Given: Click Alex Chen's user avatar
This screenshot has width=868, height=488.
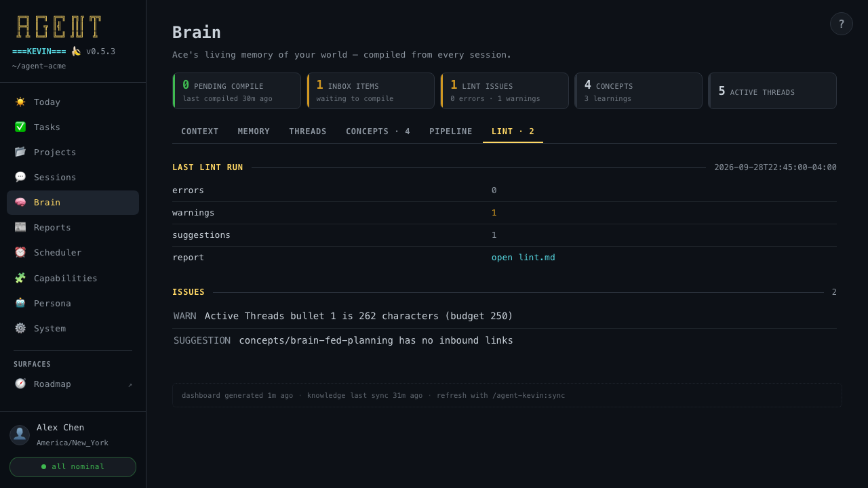Looking at the screenshot, I should coord(20,435).
